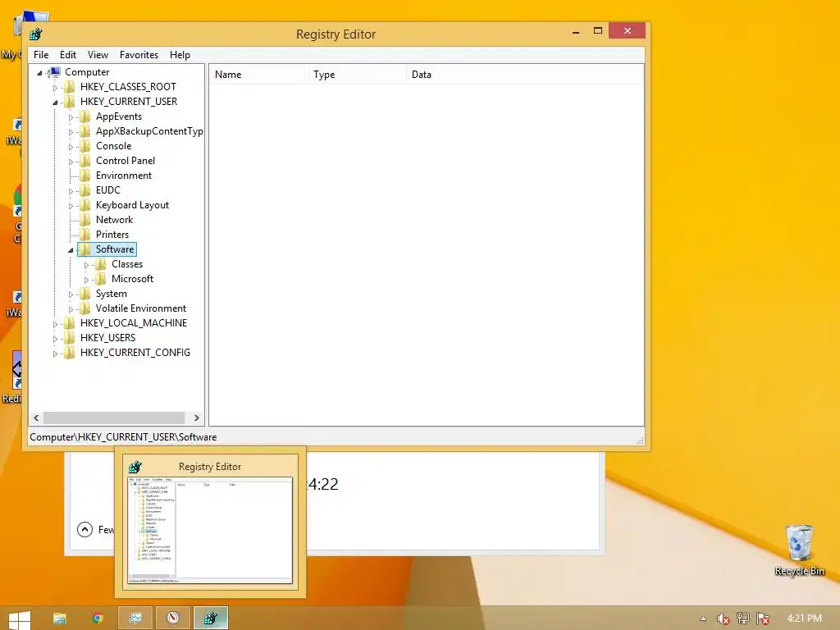Click the Type column header

coord(357,75)
